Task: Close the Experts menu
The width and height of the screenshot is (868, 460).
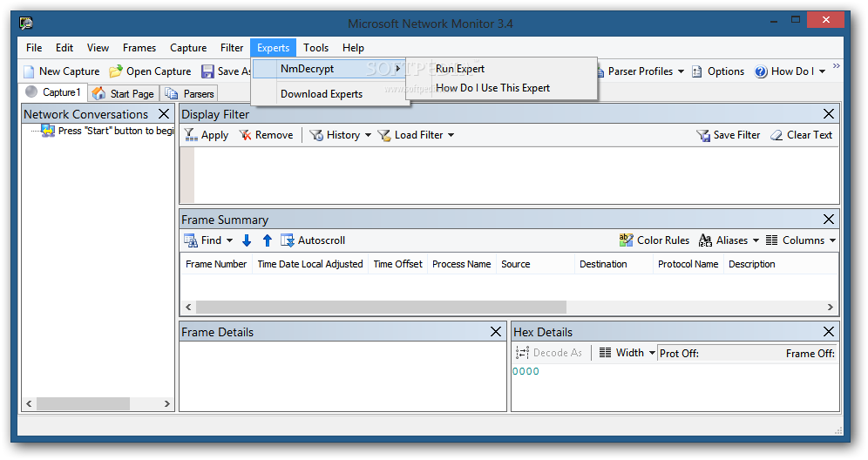Action: (x=273, y=48)
